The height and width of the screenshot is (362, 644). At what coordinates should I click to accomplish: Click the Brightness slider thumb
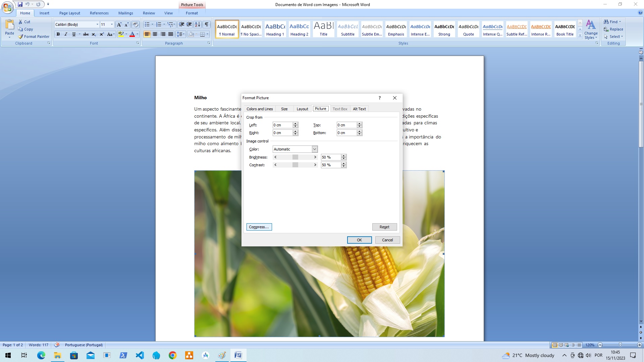(295, 157)
